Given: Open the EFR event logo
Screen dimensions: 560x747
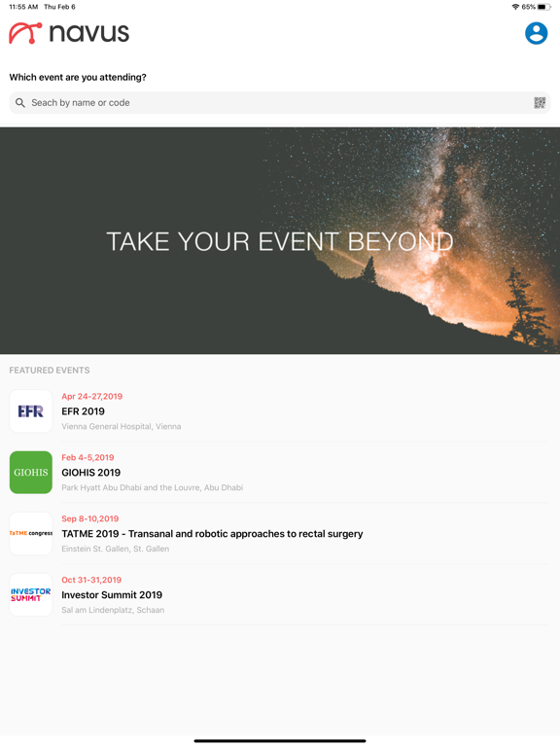Looking at the screenshot, I should (x=31, y=411).
